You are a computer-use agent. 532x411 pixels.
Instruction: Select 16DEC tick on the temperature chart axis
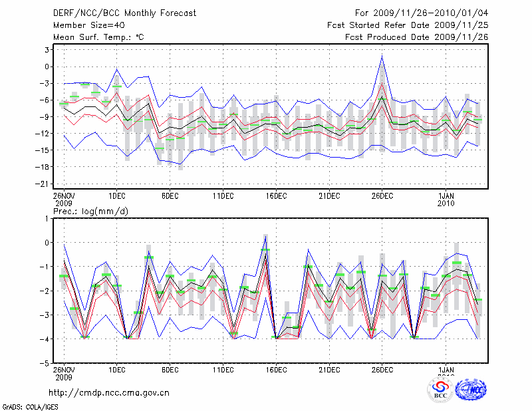click(276, 195)
